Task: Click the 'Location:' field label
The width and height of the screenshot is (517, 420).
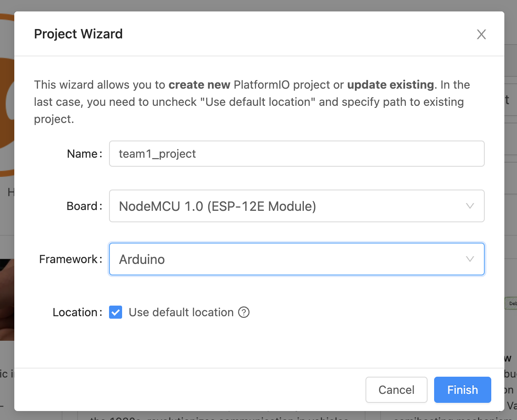Action: (x=77, y=312)
